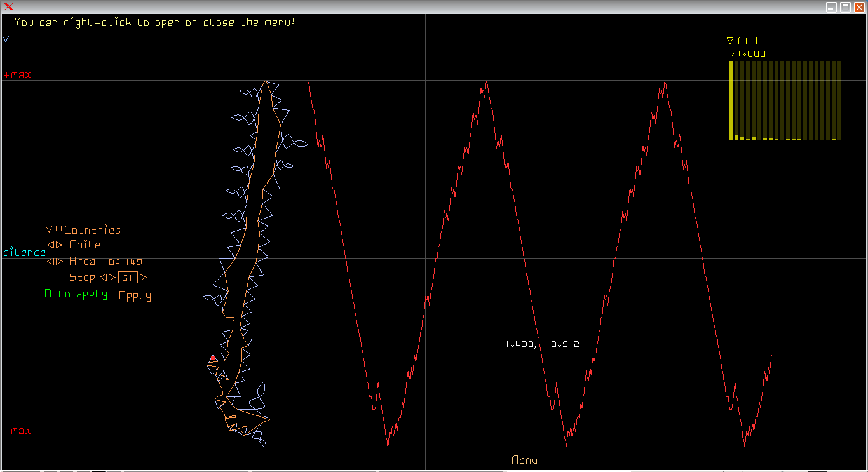Click the FFT panel title label
This screenshot has width=868, height=472.
coord(749,41)
